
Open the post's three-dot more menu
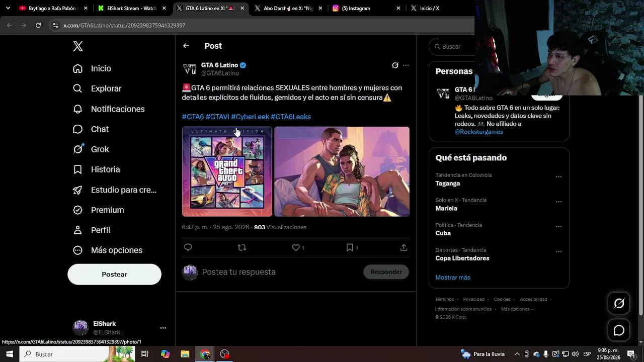pyautogui.click(x=406, y=65)
